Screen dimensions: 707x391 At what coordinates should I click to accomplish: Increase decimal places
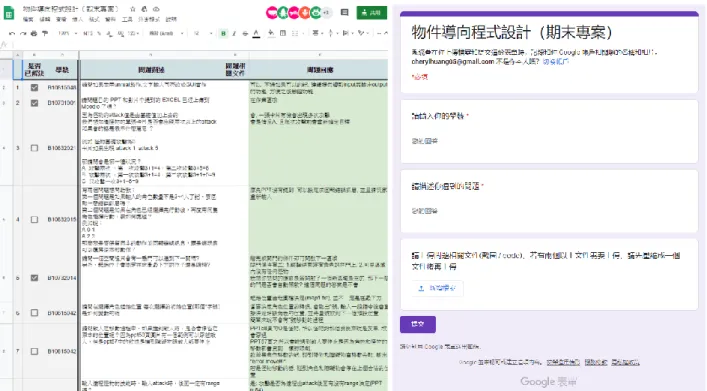121,33
